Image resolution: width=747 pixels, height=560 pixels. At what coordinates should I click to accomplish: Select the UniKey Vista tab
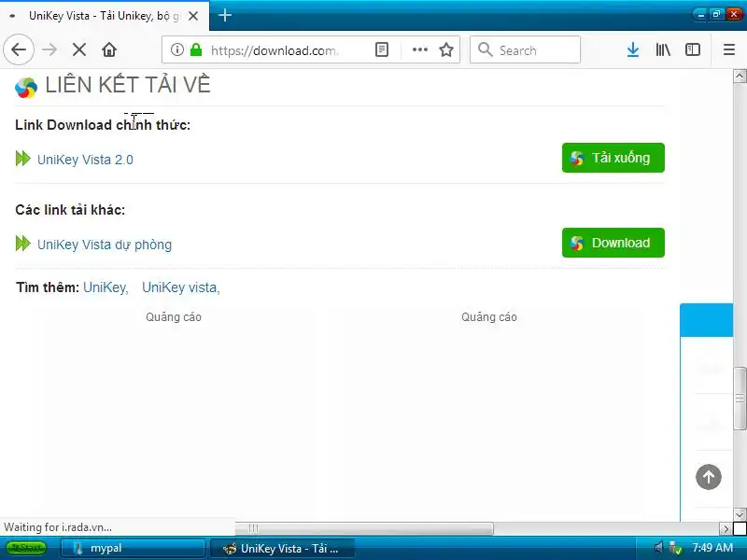pos(105,16)
